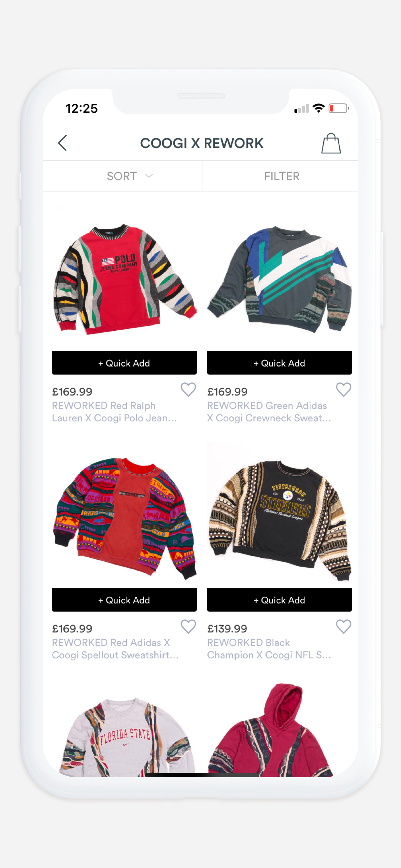Tap the back arrow icon
This screenshot has width=401, height=868.
[x=62, y=143]
